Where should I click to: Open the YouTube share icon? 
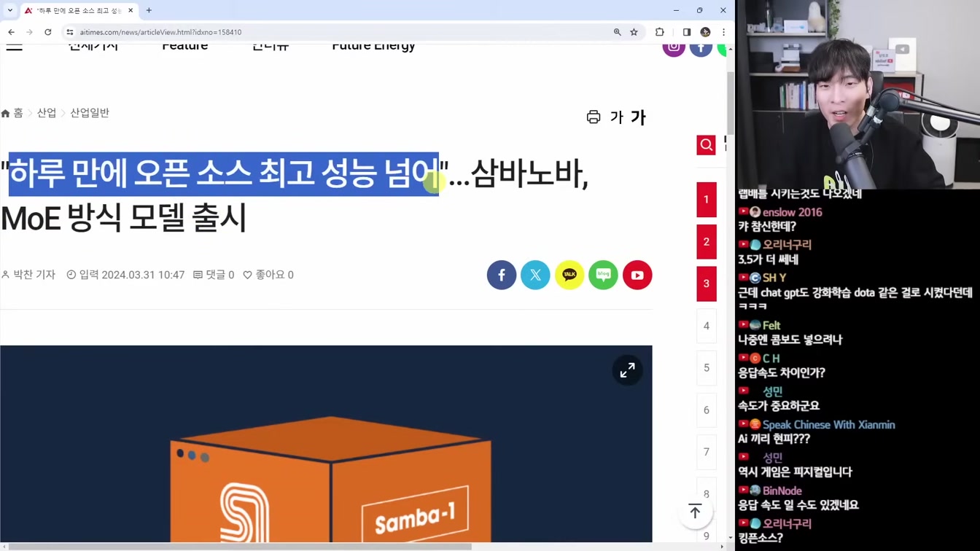pyautogui.click(x=637, y=275)
